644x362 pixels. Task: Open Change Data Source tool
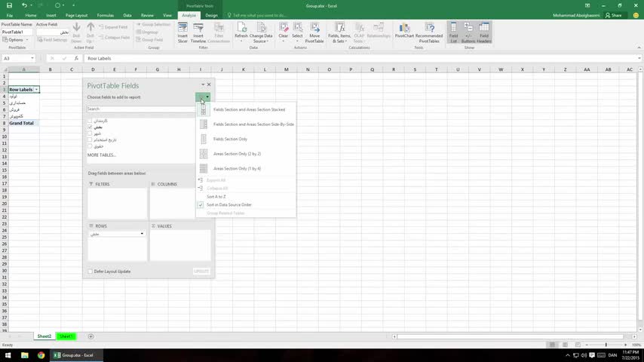pos(261,33)
